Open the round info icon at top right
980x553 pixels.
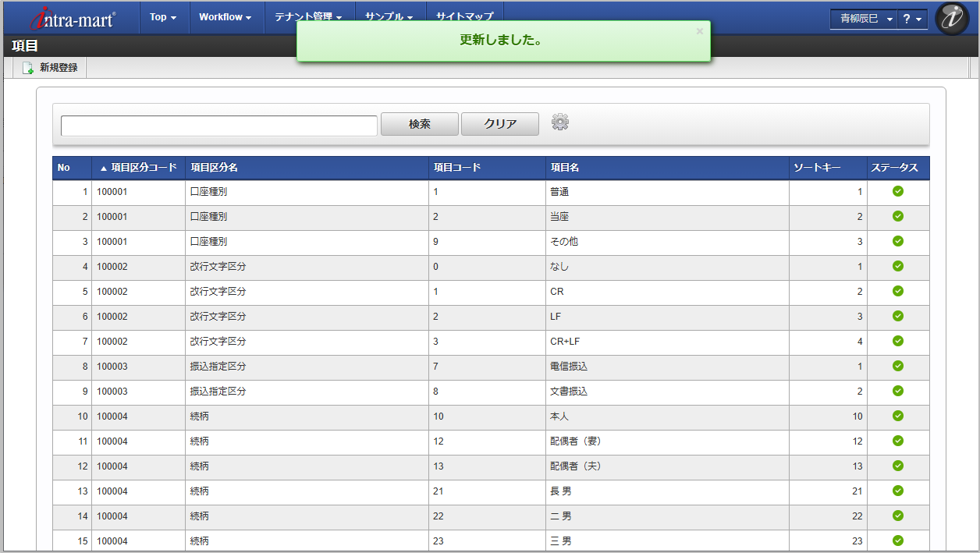click(951, 19)
